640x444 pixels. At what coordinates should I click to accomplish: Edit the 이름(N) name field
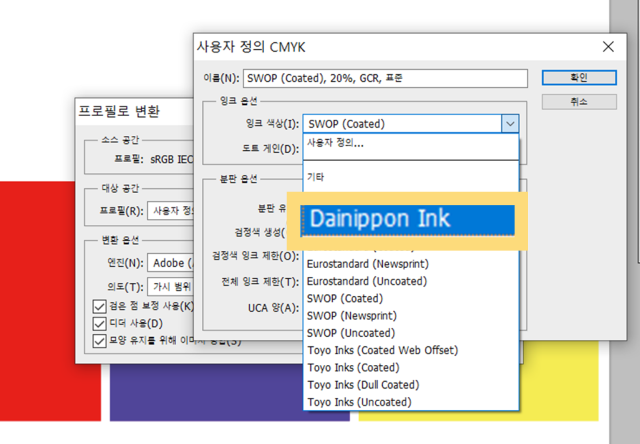tap(385, 78)
